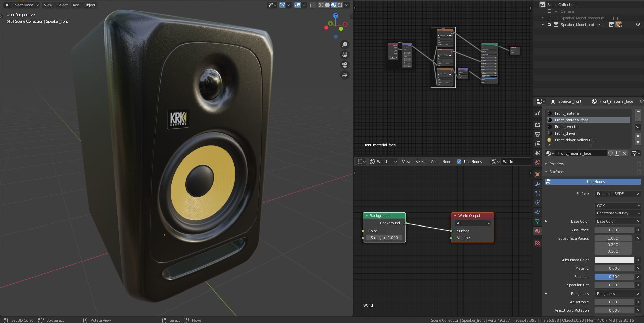Open the World properties tab

[538, 163]
